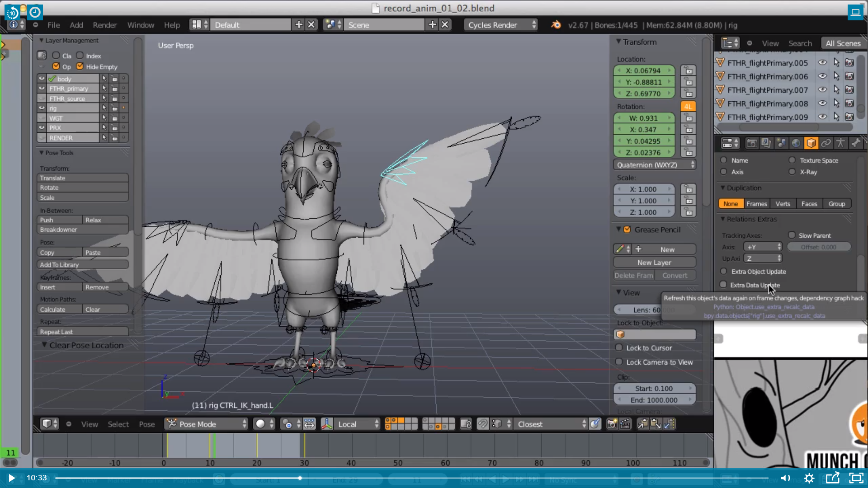Open the Quaternion (WXYZ) rotation mode dropdown
Image resolution: width=868 pixels, height=488 pixels.
(654, 165)
